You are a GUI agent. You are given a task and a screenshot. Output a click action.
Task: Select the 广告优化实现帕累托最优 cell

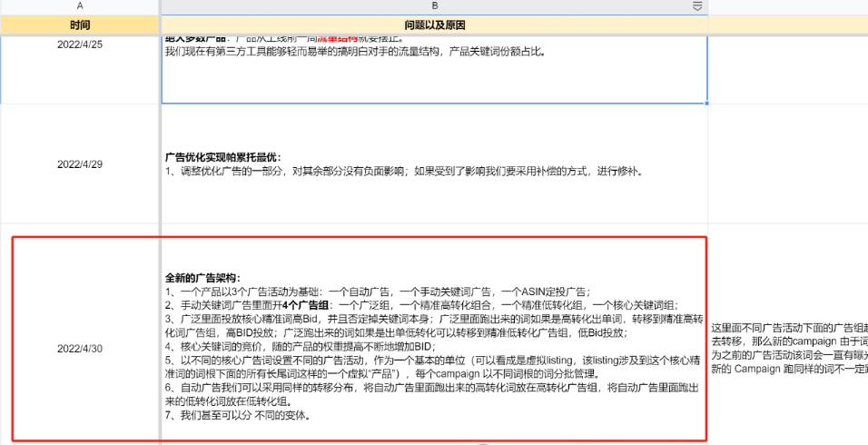pos(434,164)
